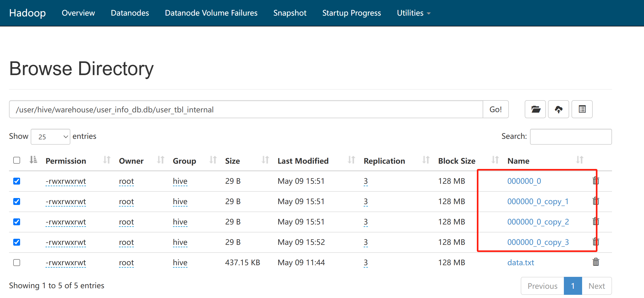The image size is (644, 298).
Task: Go to Startup Progress page
Action: click(x=351, y=13)
